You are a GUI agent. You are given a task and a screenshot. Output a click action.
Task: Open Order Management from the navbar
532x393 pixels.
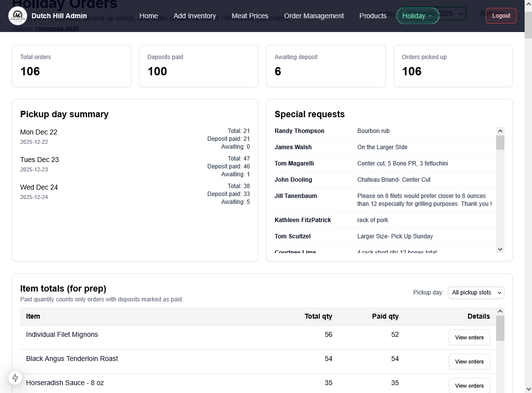tap(313, 16)
